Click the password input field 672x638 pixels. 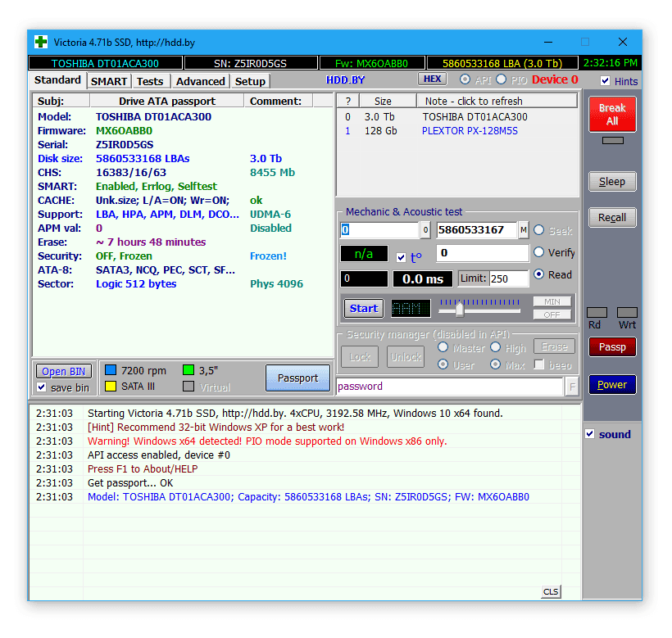450,387
